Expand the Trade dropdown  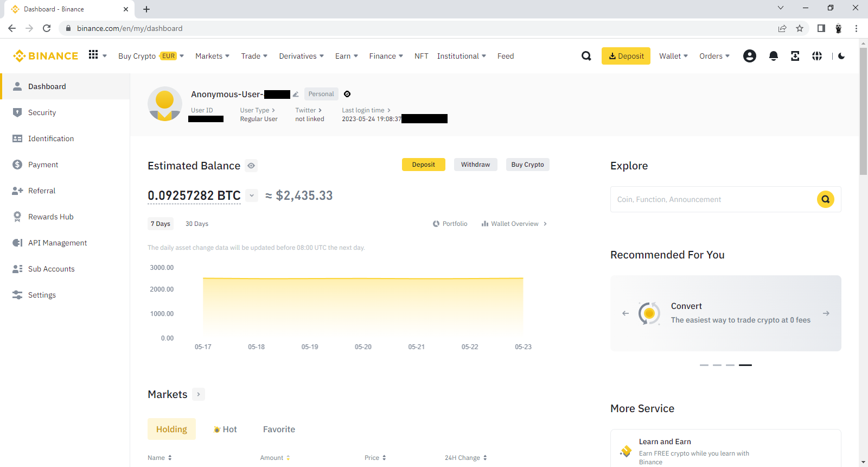[x=254, y=56]
